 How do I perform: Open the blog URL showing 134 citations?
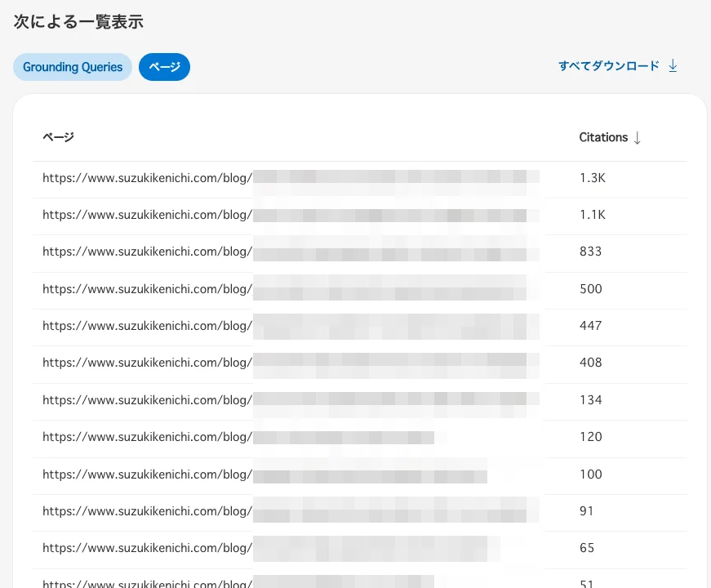[147, 400]
